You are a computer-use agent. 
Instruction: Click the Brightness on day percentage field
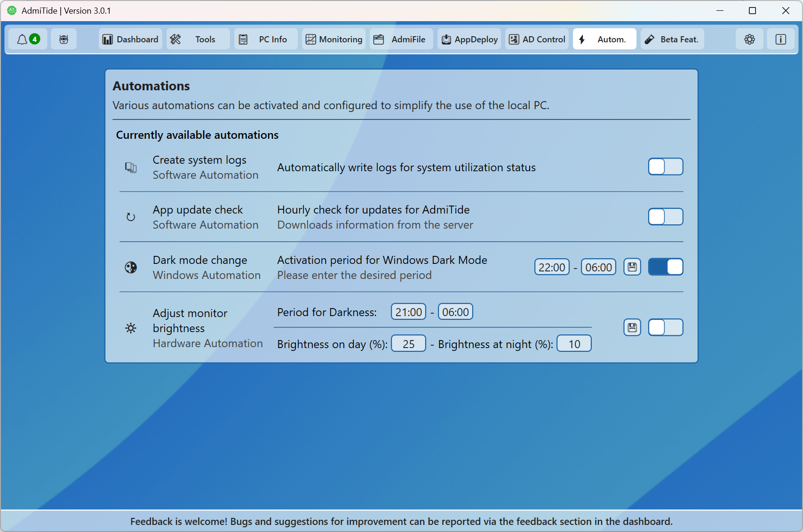click(408, 344)
